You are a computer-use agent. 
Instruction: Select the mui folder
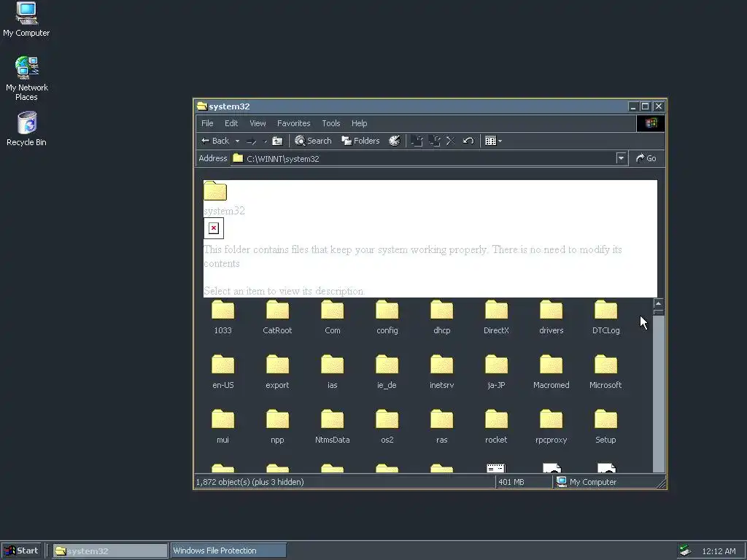pyautogui.click(x=223, y=427)
